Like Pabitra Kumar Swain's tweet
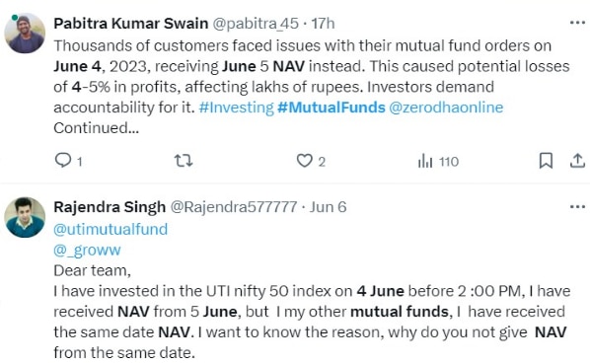 305,161
